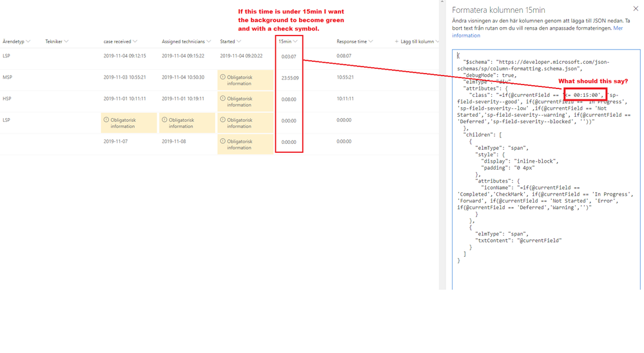This screenshot has width=644, height=353.
Task: Click the warning icon in MSP Started cell
Action: (x=222, y=77)
